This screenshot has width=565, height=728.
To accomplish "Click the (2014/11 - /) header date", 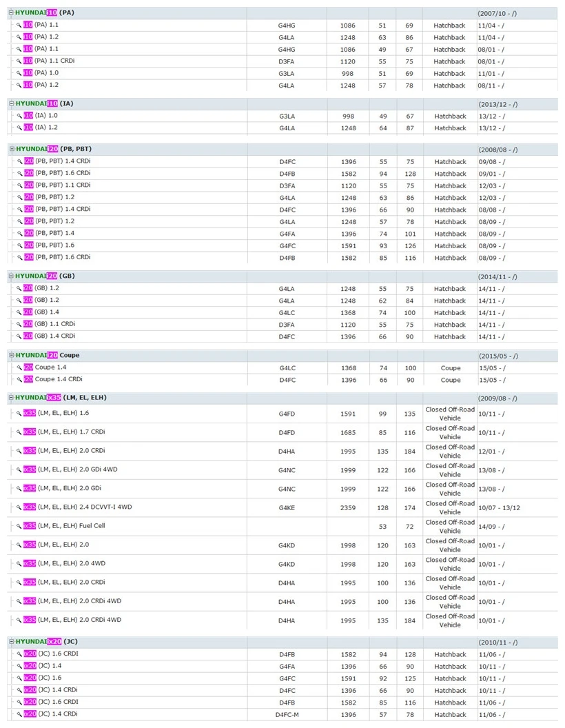I will (x=497, y=276).
